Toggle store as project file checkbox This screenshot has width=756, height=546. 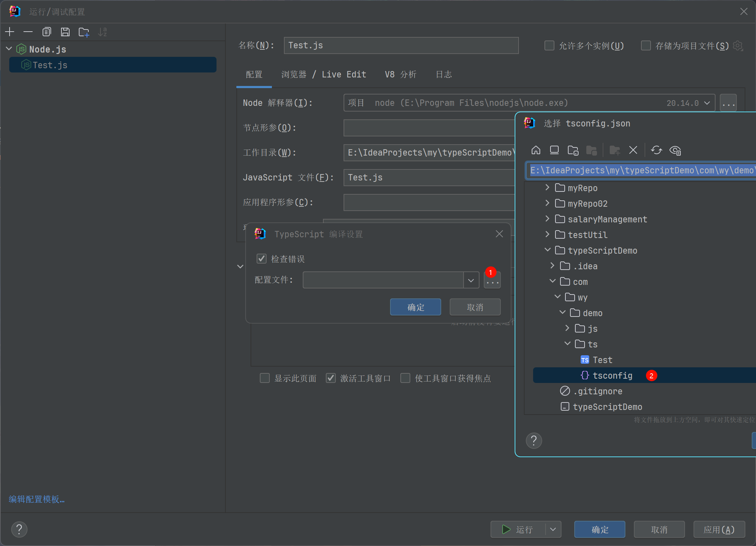point(646,46)
